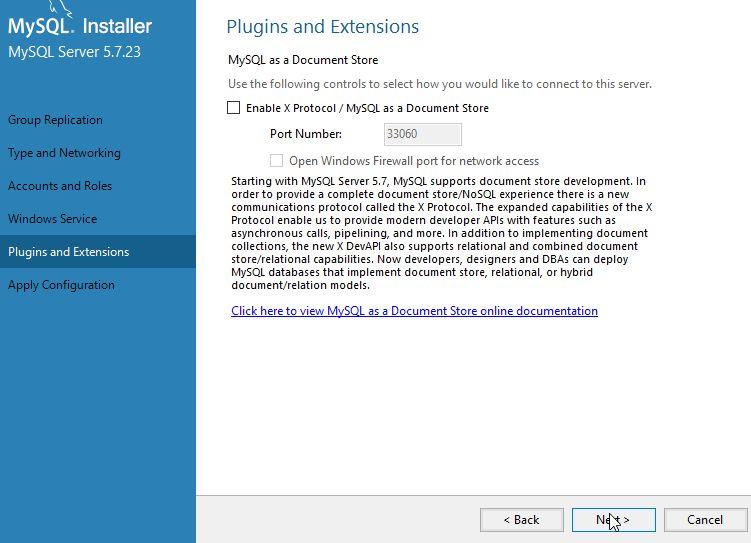Select the Plugins and Extensions step

pos(98,251)
